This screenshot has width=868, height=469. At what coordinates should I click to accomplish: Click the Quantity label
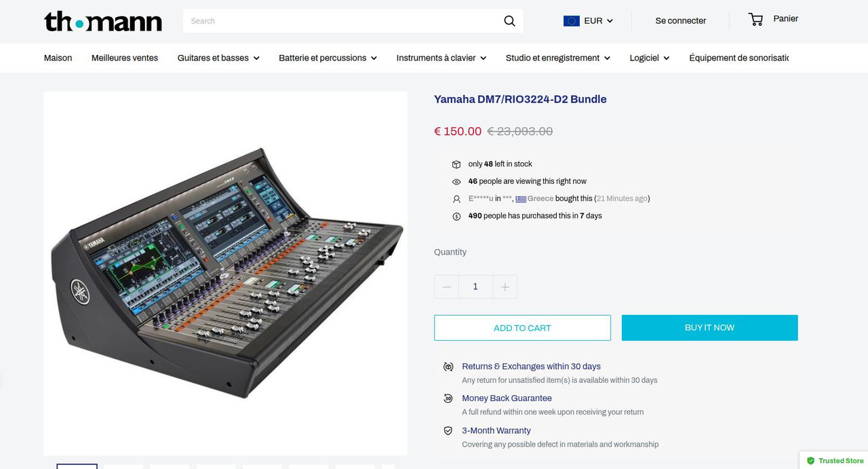pyautogui.click(x=450, y=252)
